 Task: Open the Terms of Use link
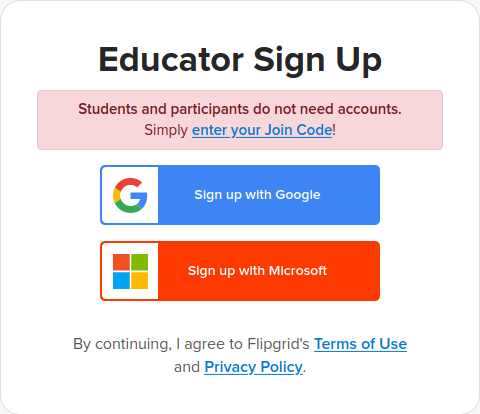pos(360,344)
